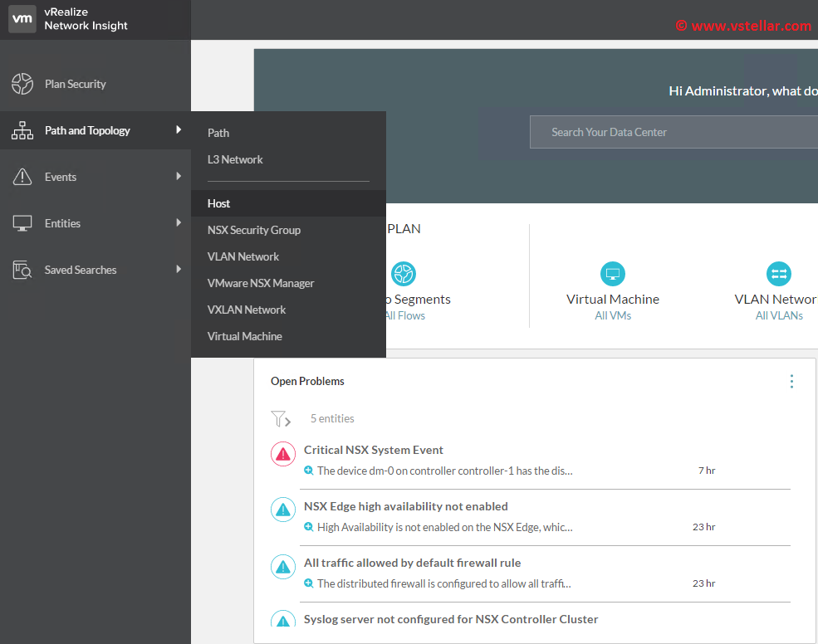This screenshot has width=818, height=644.
Task: Click the Path and Topology network icon
Action: tap(22, 130)
